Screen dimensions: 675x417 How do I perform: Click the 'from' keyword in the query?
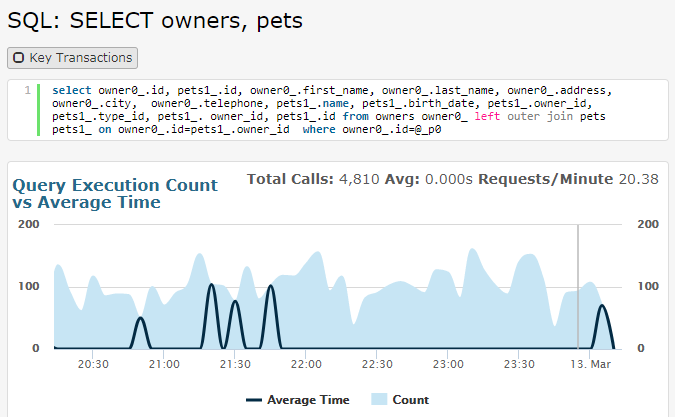[x=356, y=116]
